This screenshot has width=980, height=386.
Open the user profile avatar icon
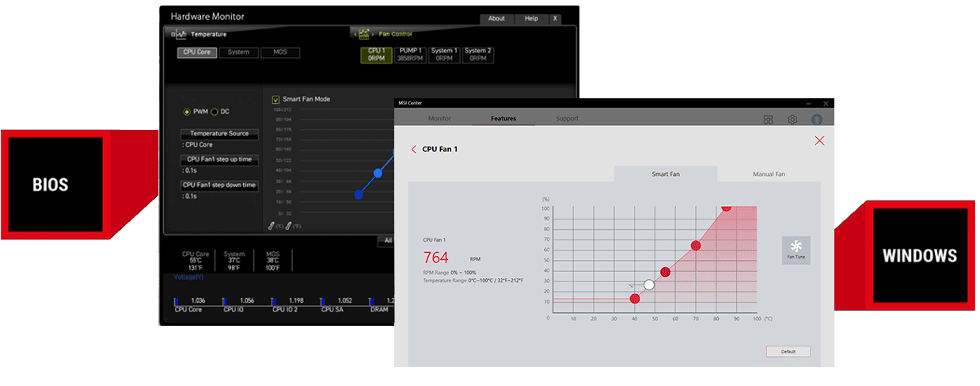[x=816, y=120]
